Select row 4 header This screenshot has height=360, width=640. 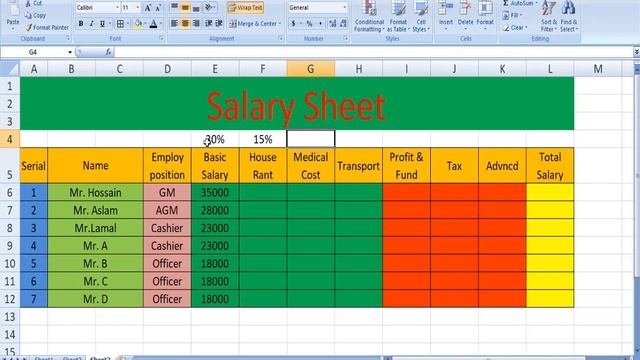(9, 139)
